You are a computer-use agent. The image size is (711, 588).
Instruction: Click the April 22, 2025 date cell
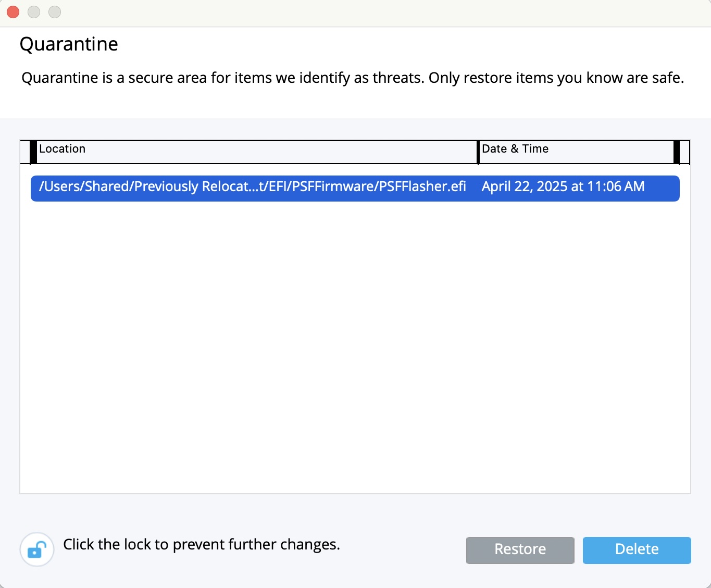point(563,187)
